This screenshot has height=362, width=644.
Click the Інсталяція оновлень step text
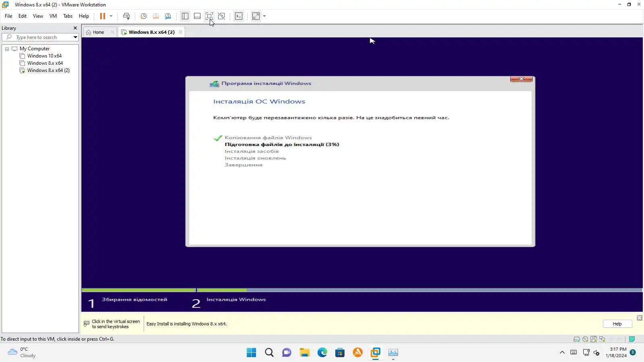pyautogui.click(x=255, y=158)
